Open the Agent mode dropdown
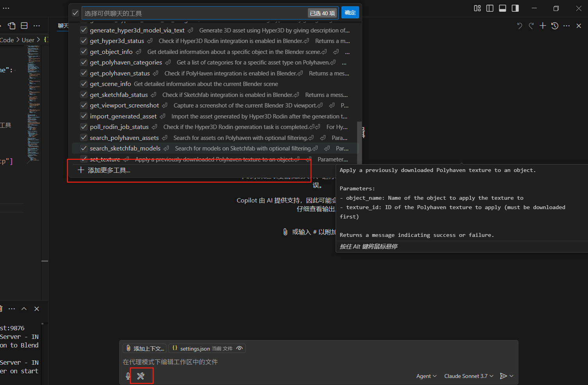This screenshot has width=588, height=385. [426, 376]
